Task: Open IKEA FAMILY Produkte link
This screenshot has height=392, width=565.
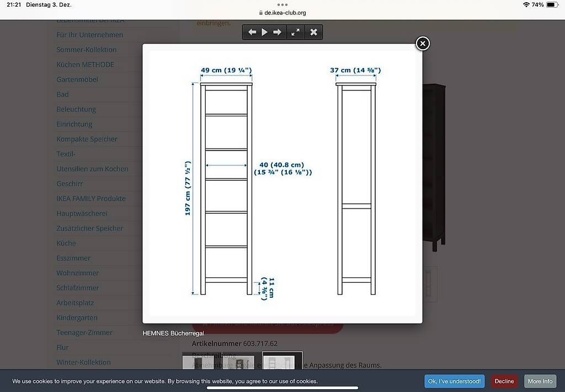Action: (91, 198)
